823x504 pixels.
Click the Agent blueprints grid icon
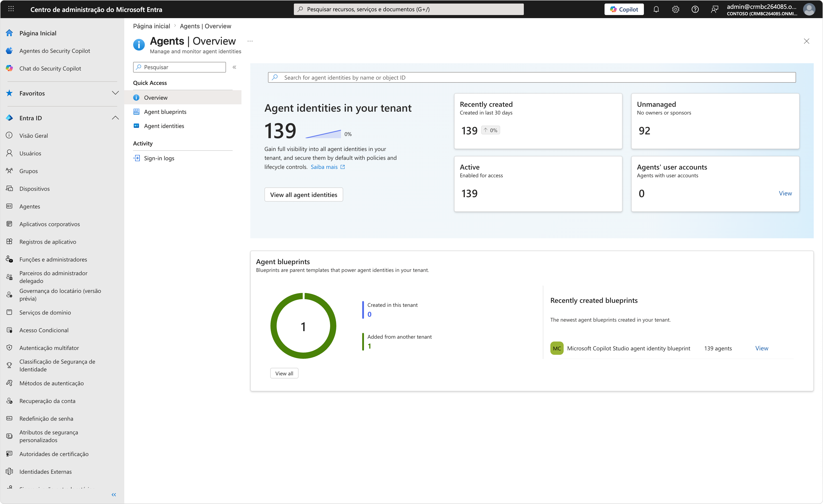136,112
